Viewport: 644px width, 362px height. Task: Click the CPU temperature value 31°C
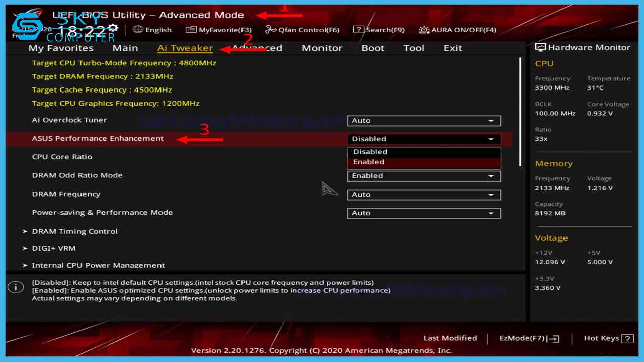pyautogui.click(x=595, y=88)
